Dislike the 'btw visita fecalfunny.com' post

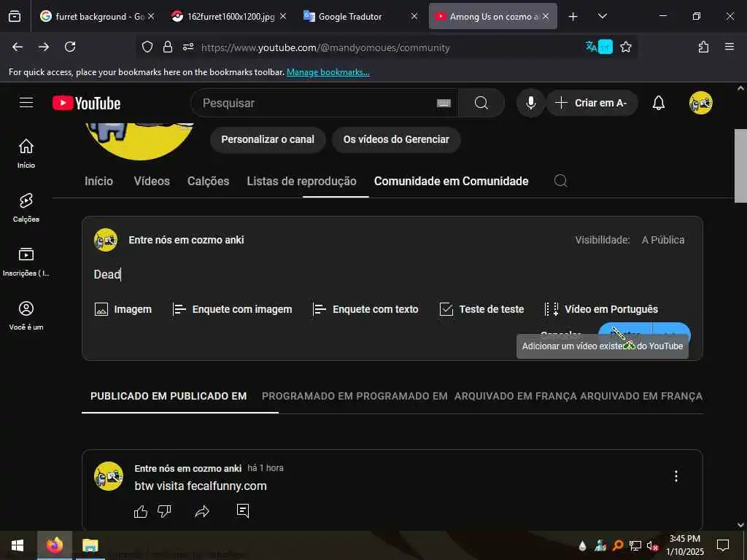[x=164, y=511]
